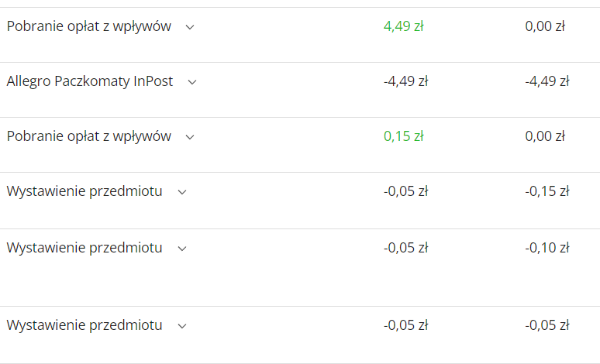Select Wystawienie przedmiotu label with -0,15 zł balance
600x364 pixels.
(84, 191)
